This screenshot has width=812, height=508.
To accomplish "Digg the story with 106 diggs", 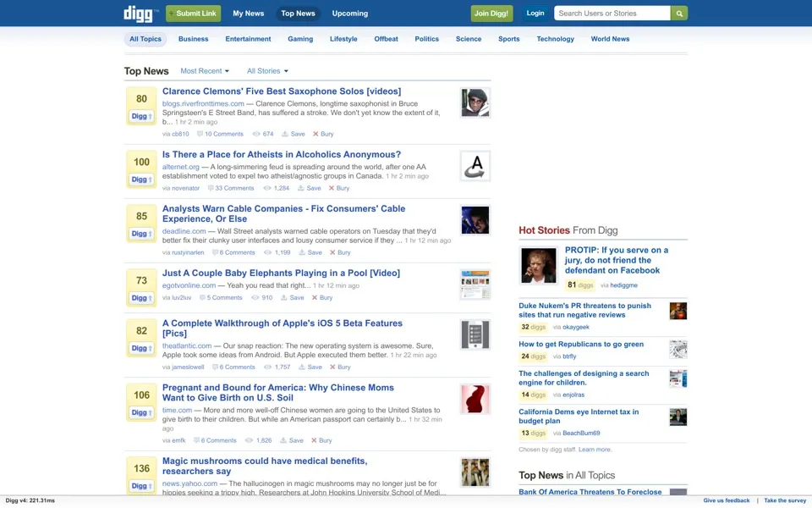I will pyautogui.click(x=141, y=412).
